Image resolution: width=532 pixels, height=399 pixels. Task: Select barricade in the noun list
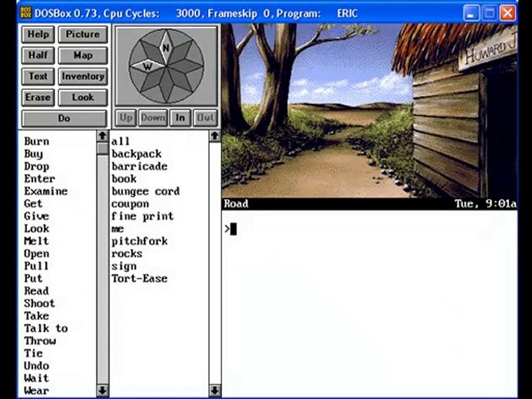click(x=140, y=166)
